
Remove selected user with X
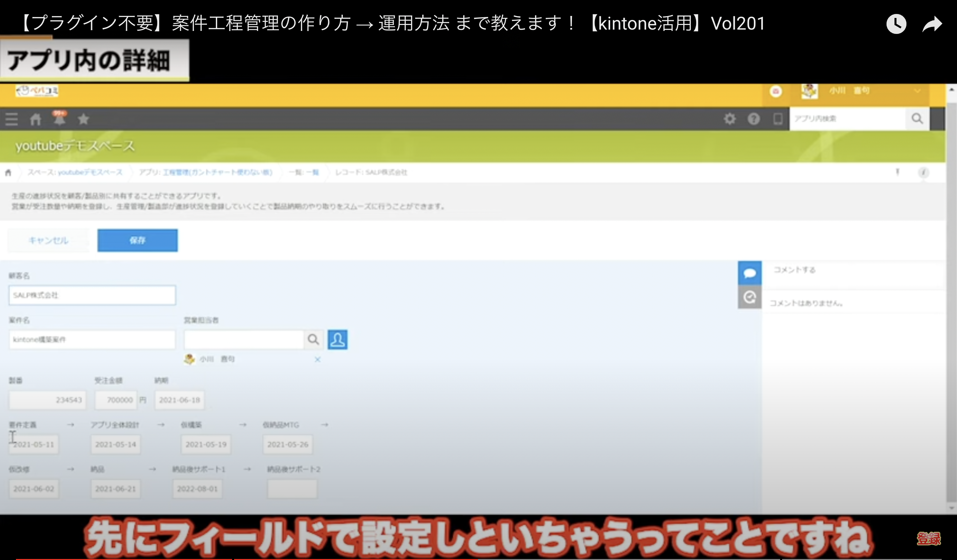[x=318, y=359]
